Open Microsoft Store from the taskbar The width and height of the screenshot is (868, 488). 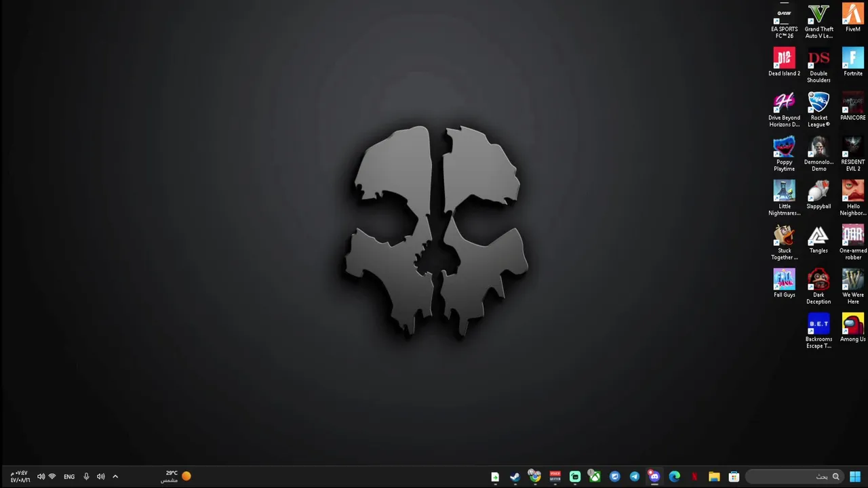pyautogui.click(x=734, y=476)
